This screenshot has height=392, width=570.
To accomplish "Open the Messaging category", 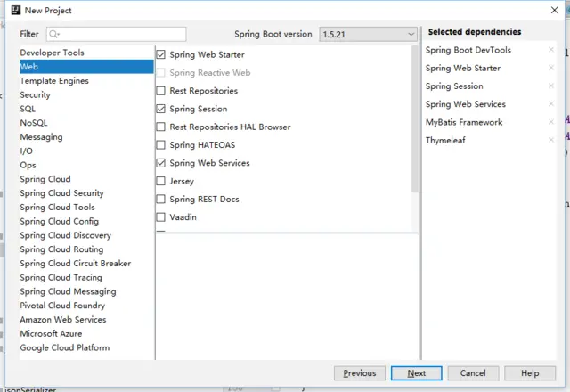I will point(86,137).
